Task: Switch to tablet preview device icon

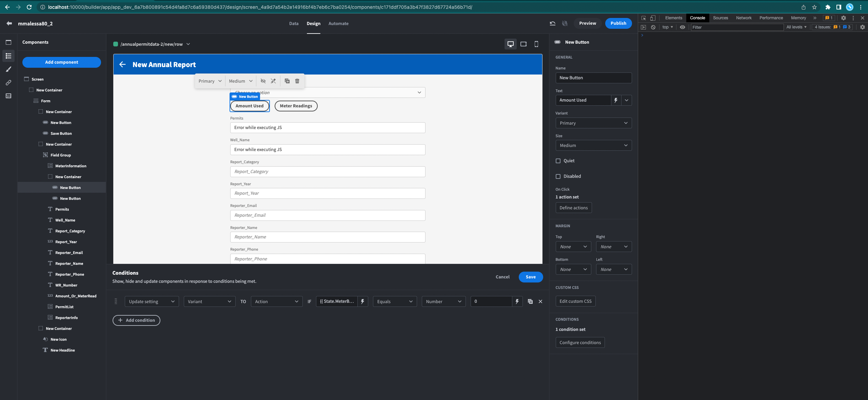Action: 524,44
